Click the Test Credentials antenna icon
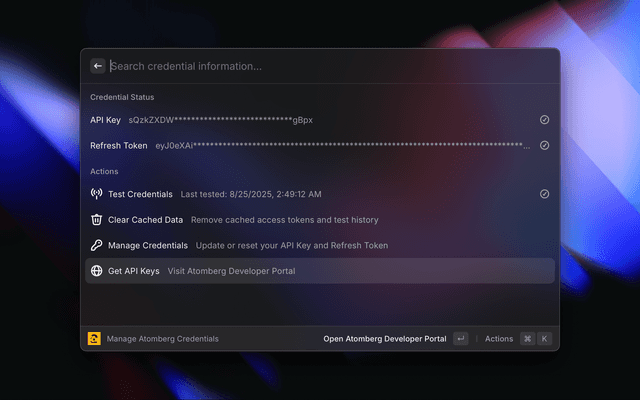The width and height of the screenshot is (640, 400). click(97, 194)
